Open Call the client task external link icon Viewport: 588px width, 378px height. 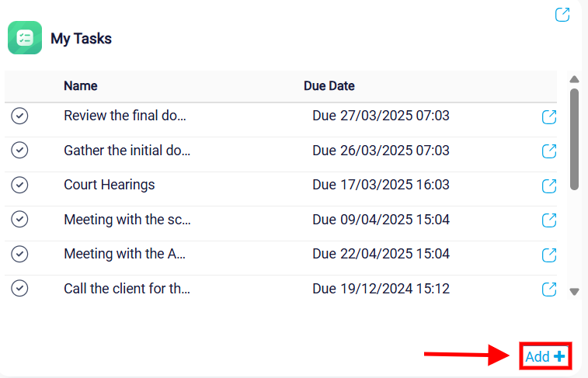pos(549,290)
